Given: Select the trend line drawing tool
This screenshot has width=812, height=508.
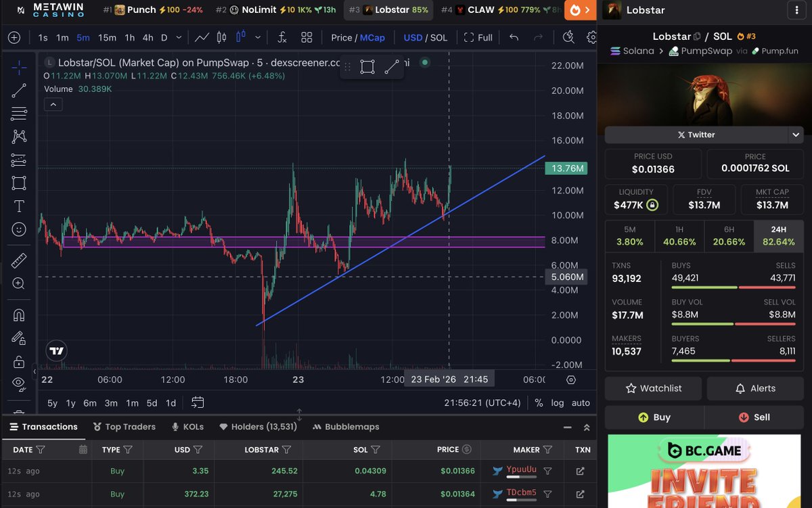Looking at the screenshot, I should (x=19, y=90).
